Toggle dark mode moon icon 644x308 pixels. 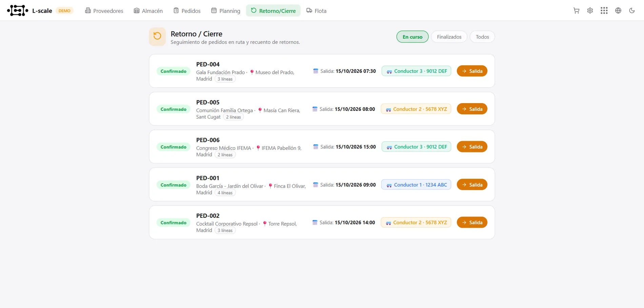tap(632, 11)
